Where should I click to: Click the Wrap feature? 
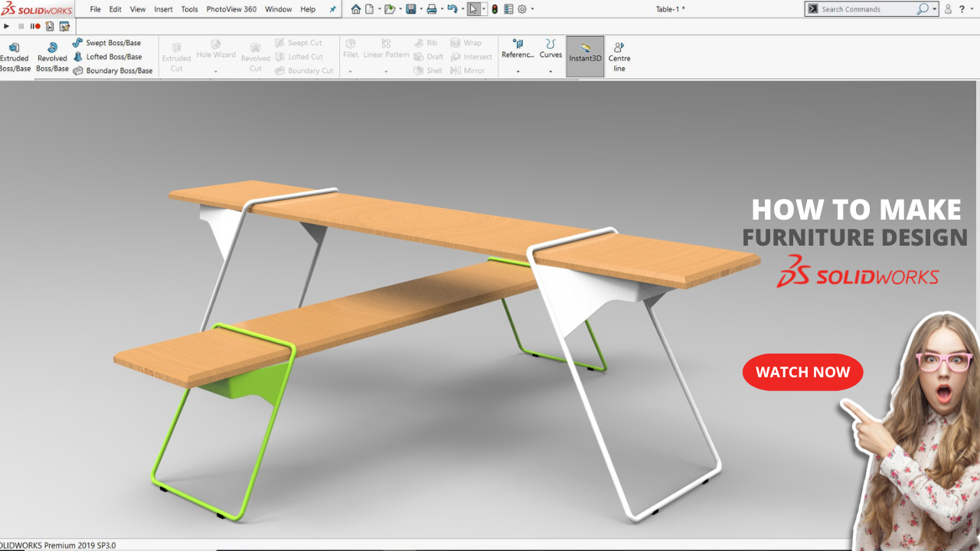[466, 43]
